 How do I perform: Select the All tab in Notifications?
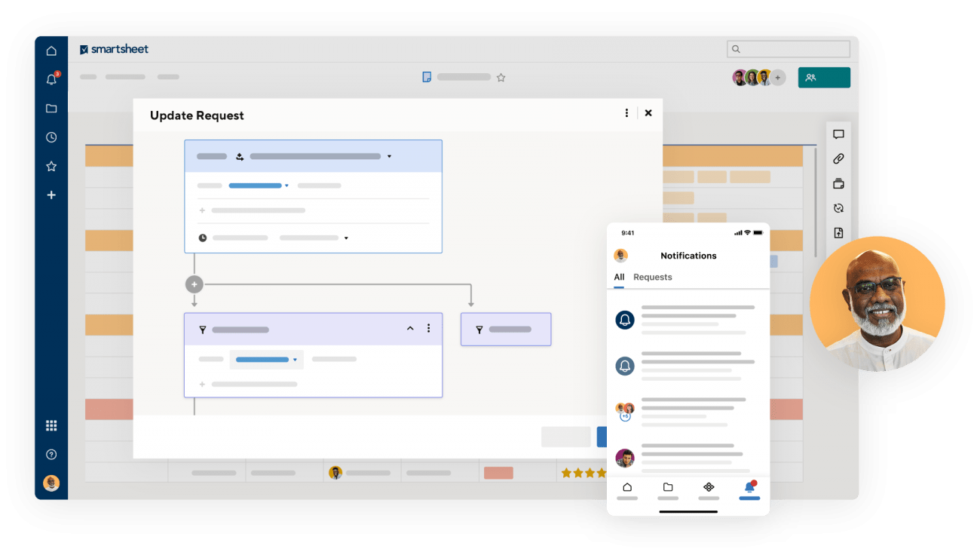[x=618, y=277]
